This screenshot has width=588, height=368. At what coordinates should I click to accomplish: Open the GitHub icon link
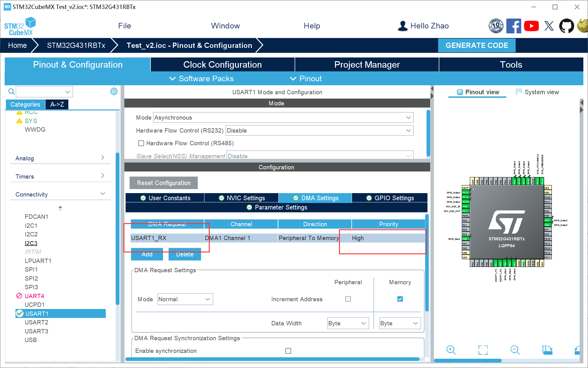point(566,26)
